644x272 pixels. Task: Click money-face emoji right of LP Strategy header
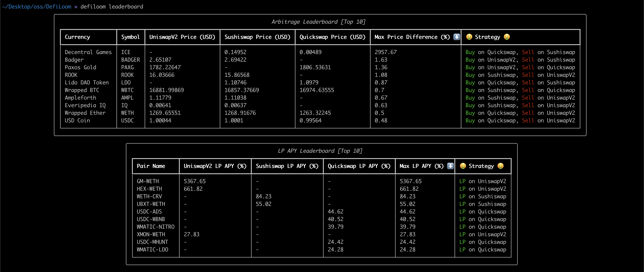[x=500, y=166]
